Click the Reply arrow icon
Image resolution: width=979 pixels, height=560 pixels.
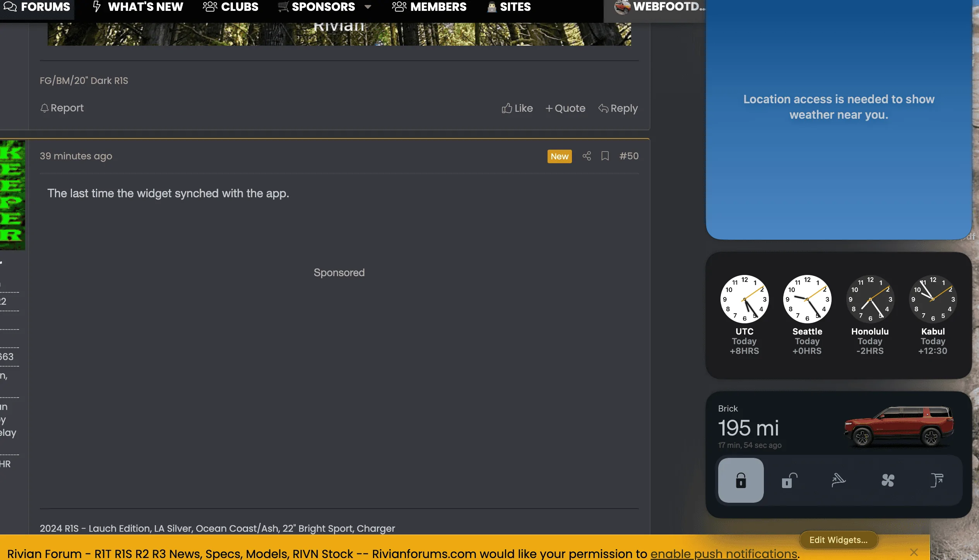[x=603, y=108]
